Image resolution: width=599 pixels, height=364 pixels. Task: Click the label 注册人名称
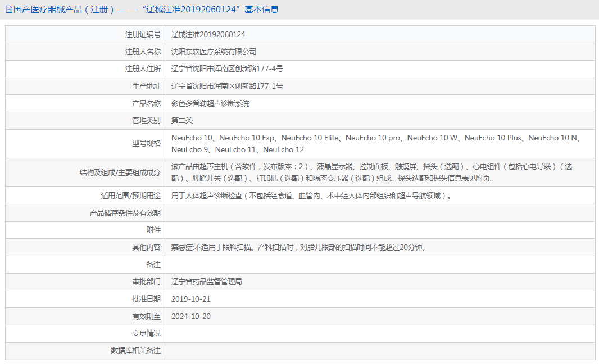coord(143,52)
